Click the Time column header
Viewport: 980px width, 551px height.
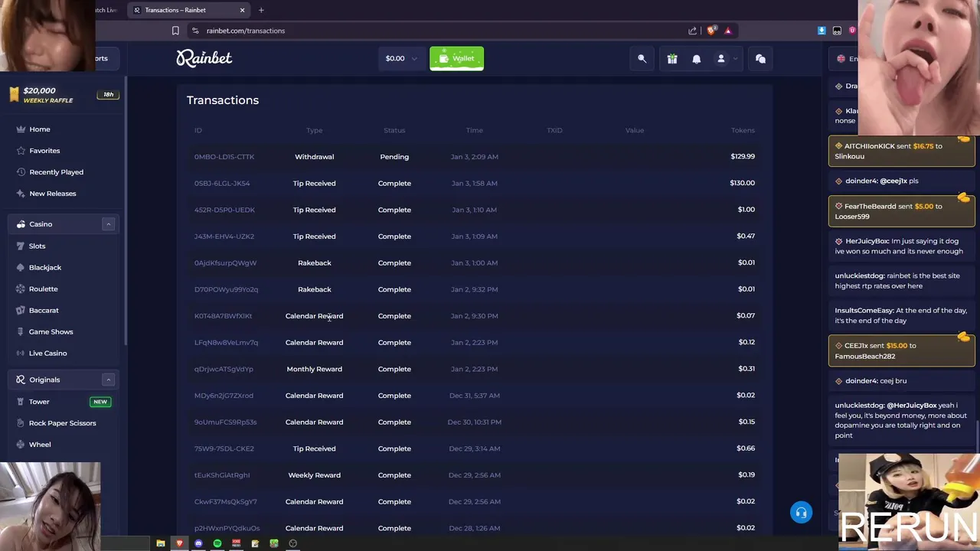475,130
